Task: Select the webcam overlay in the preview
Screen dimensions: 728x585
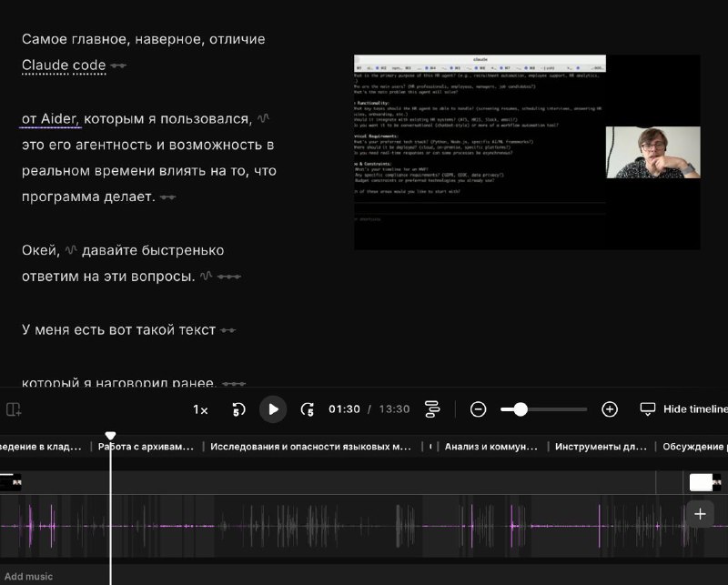Action: [653, 152]
